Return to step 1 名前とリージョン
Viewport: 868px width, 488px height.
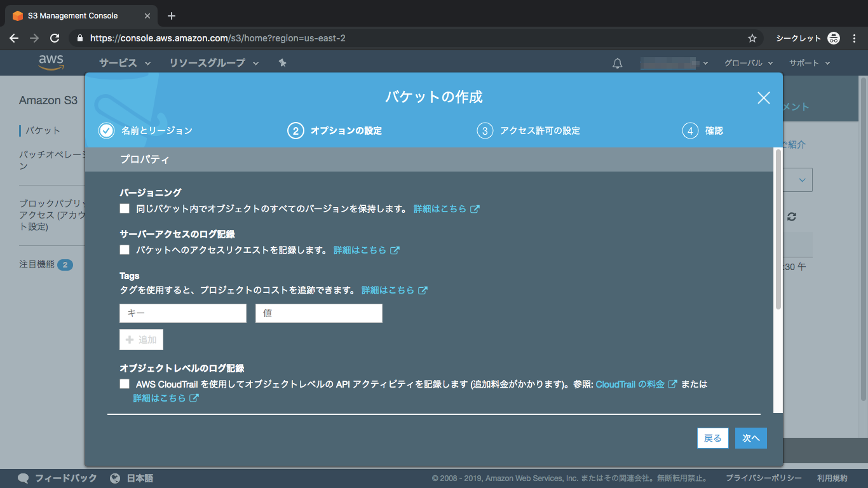pyautogui.click(x=146, y=130)
